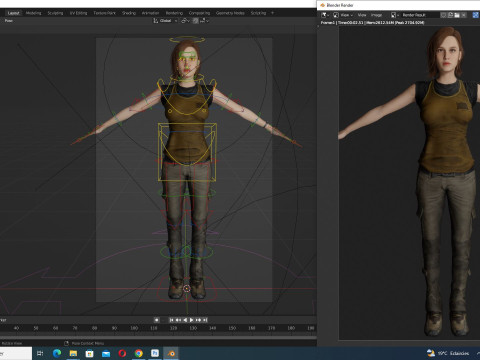
Task: Toggle fake user shield for Render Result
Action: coord(443,15)
